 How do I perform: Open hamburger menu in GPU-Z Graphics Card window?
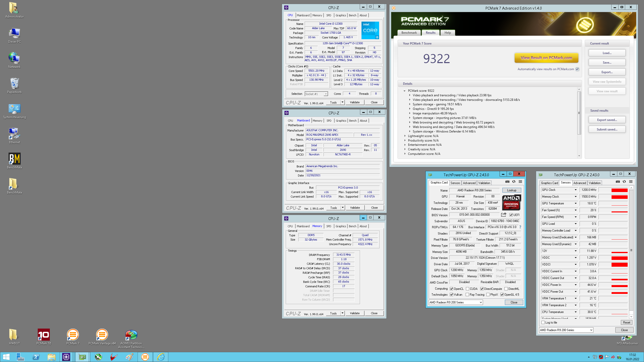tap(520, 182)
